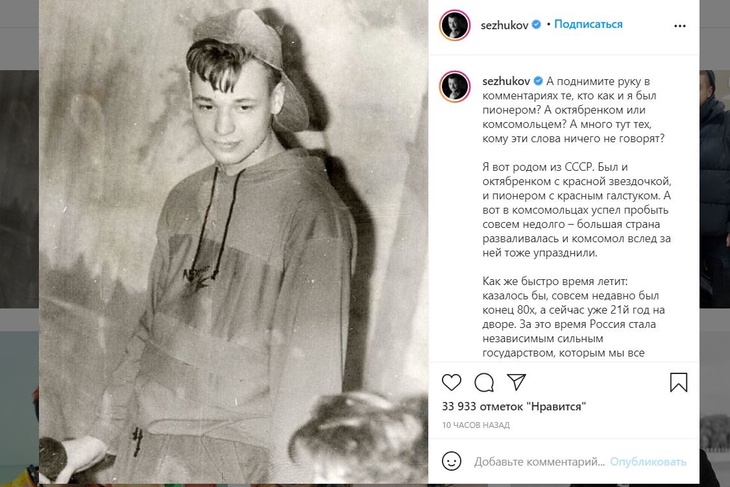Screen dimensions: 730x487
Task: Click the sezhukov avatar in post header
Action: (454, 25)
